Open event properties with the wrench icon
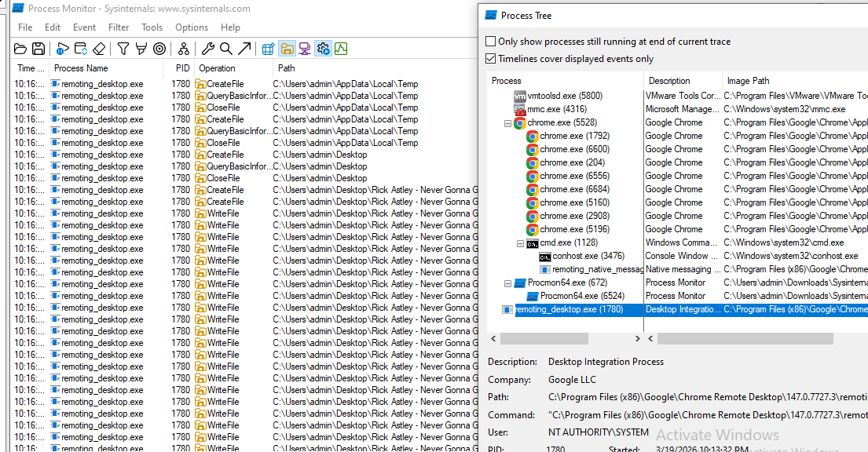Viewport: 868px width, 452px height. pos(207,49)
